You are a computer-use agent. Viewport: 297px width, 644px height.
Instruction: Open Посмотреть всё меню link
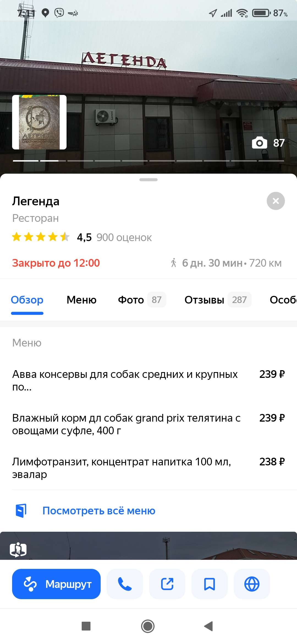pos(99,511)
